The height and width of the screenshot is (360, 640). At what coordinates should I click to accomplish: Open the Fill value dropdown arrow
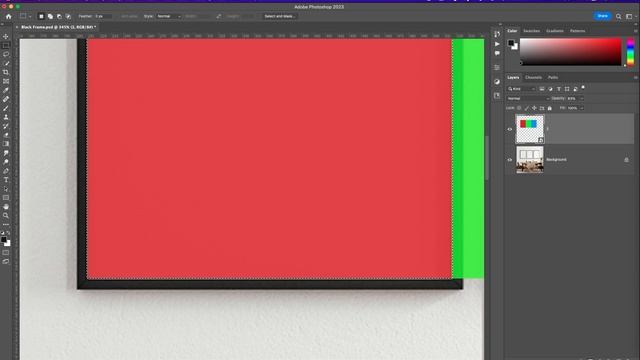(582, 108)
